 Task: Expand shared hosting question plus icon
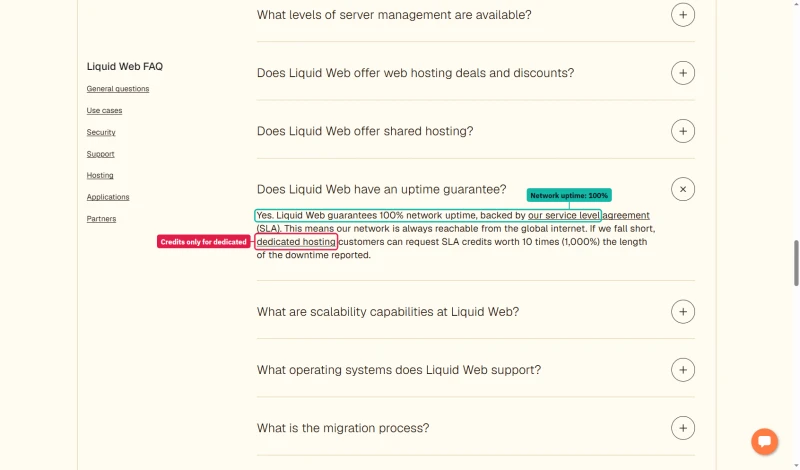(683, 131)
